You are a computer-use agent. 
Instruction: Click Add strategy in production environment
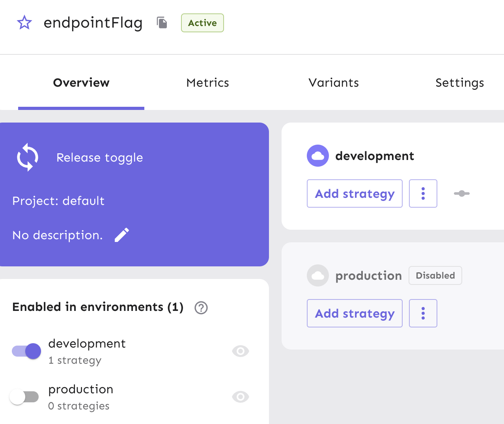coord(354,313)
